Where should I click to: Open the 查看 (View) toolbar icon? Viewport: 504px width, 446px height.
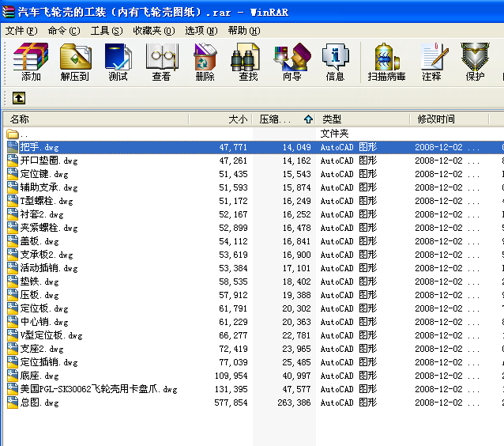point(161,62)
